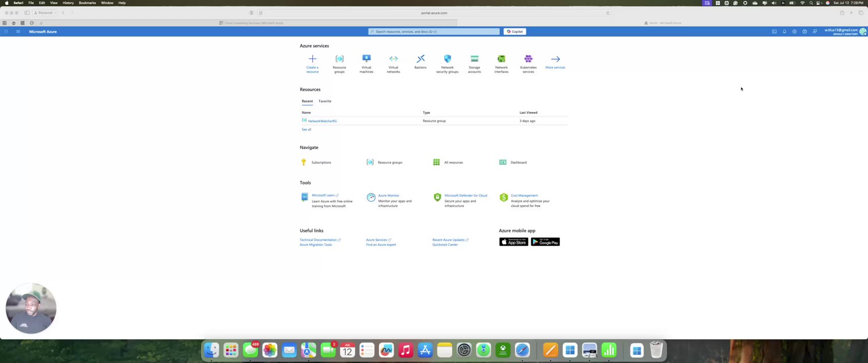Open Safari Bookmarks menu
This screenshot has height=363, width=868.
coord(87,3)
